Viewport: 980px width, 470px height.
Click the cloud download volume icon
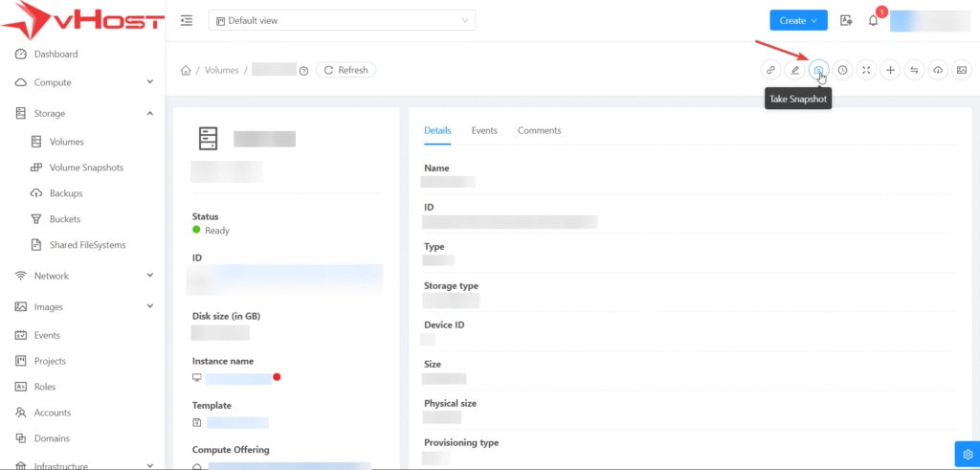(x=938, y=70)
